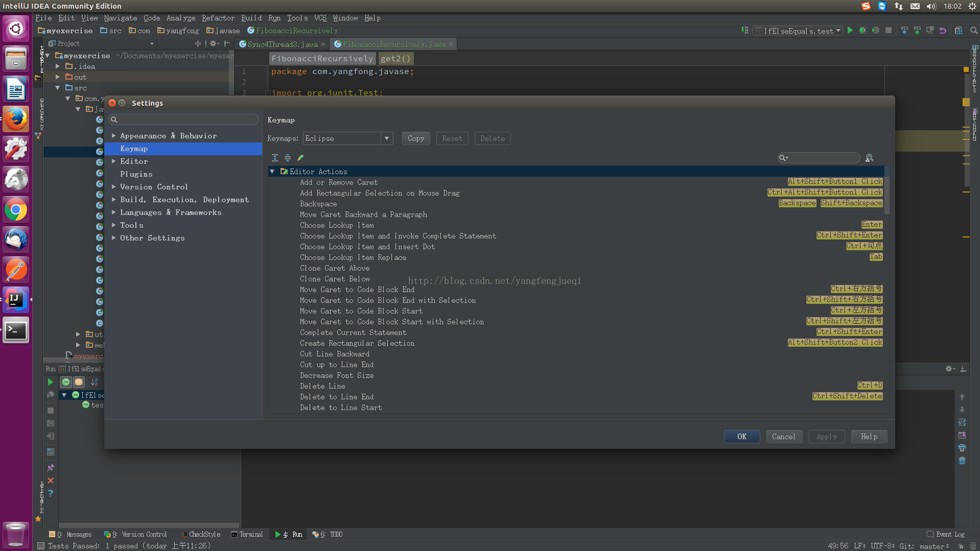980x551 pixels.
Task: Click the keymap list vertical scrollbar
Action: point(887,190)
